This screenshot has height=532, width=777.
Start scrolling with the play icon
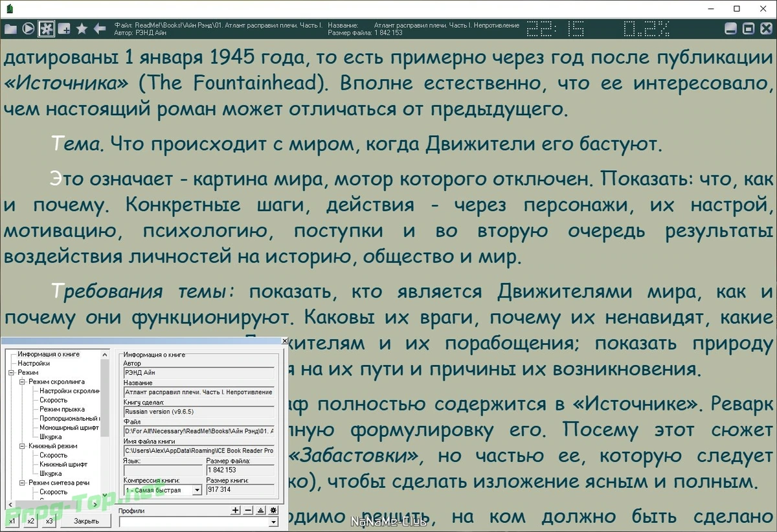pyautogui.click(x=28, y=28)
